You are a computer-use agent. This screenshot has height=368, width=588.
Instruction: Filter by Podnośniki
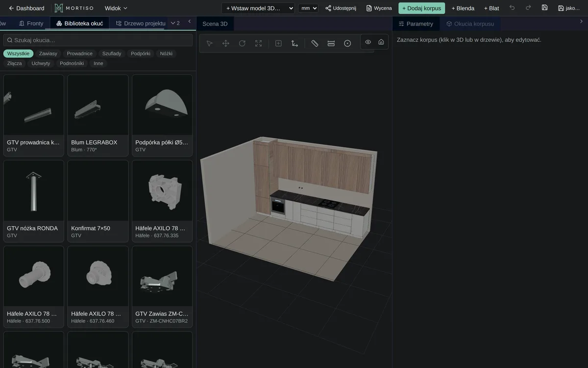pyautogui.click(x=72, y=63)
